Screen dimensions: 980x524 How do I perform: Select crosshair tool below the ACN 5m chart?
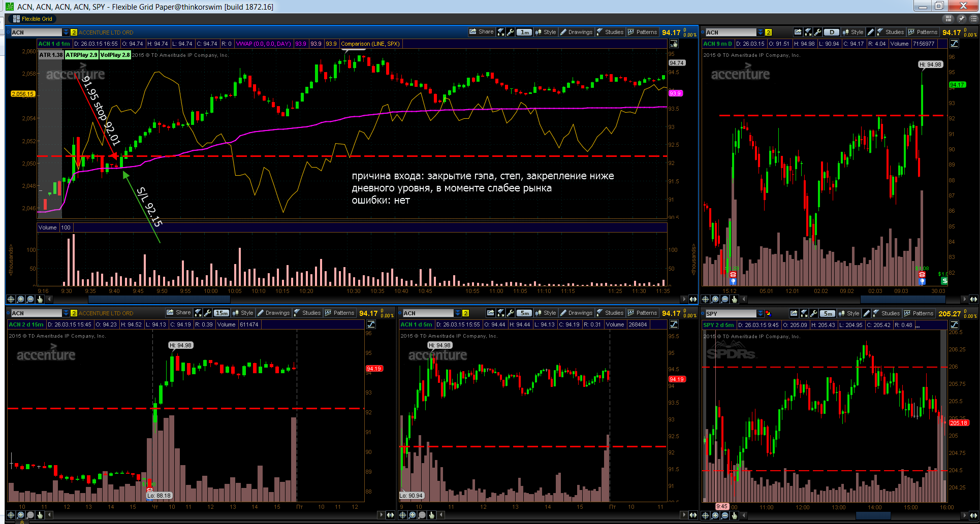tap(402, 515)
